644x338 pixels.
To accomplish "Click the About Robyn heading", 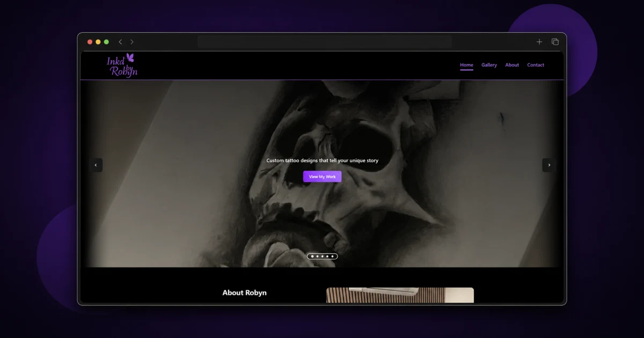I will [244, 292].
